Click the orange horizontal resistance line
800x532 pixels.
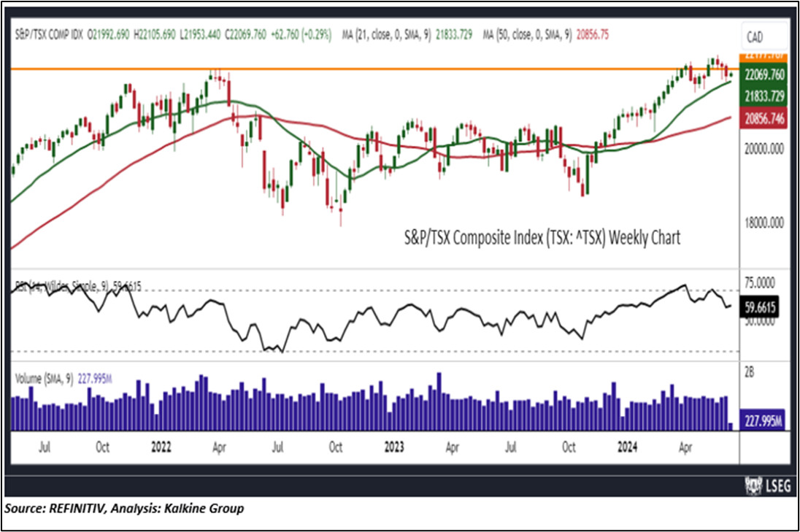[x=375, y=69]
